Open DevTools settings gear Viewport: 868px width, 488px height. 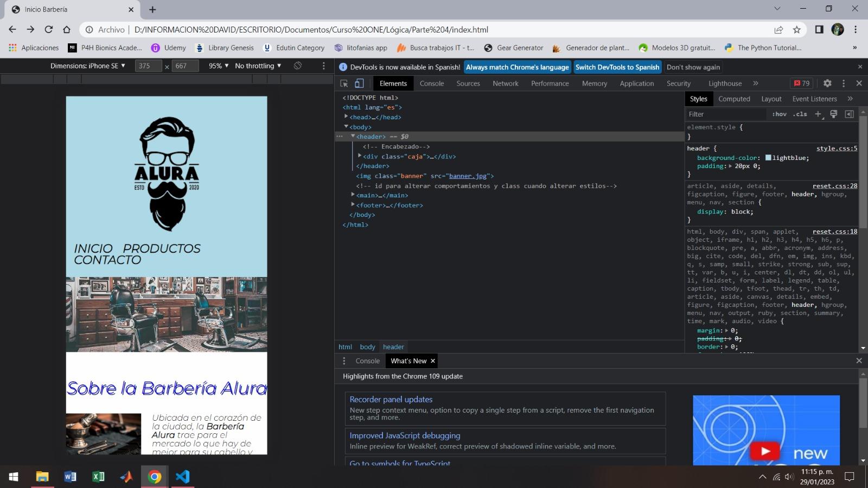tap(827, 84)
